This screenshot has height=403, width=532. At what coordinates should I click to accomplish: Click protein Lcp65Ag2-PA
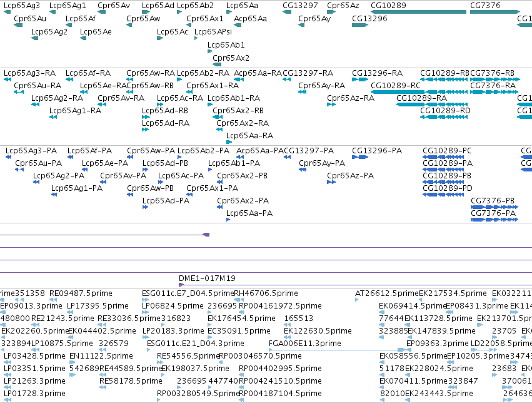click(x=59, y=175)
